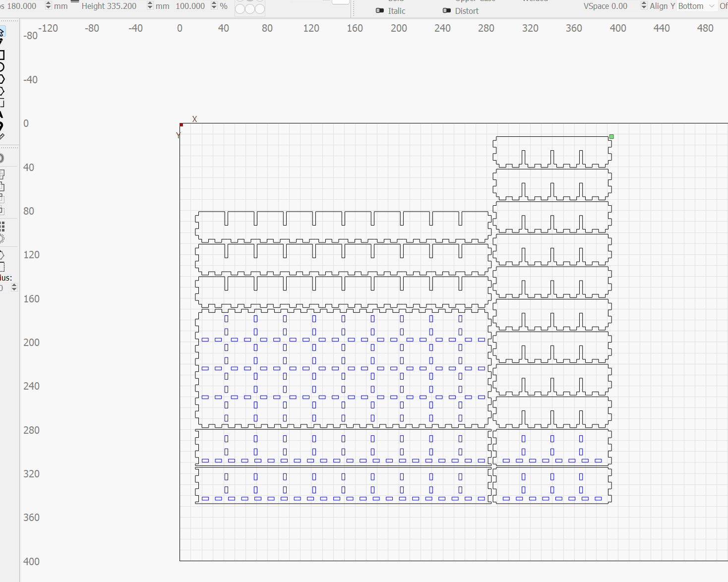Select the arrow Select tool
Image resolution: width=728 pixels, height=582 pixels.
[1, 32]
